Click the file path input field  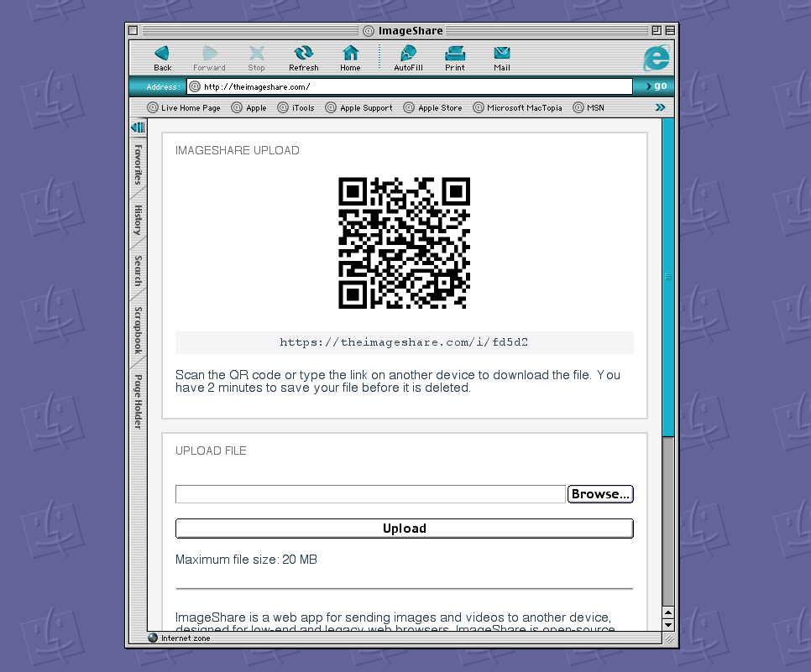point(370,494)
